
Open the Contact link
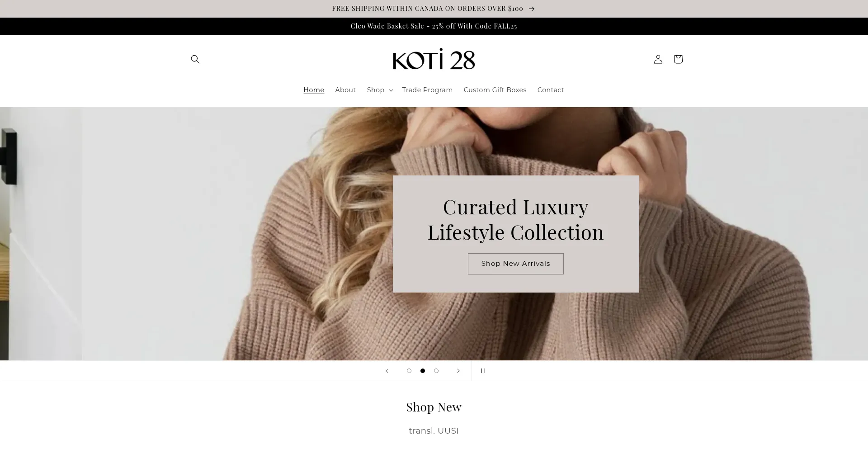551,90
